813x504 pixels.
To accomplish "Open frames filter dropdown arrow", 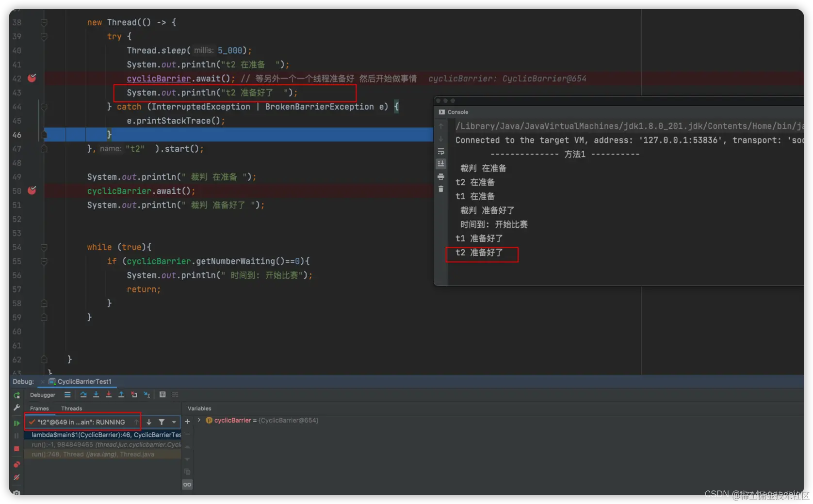I will click(174, 422).
